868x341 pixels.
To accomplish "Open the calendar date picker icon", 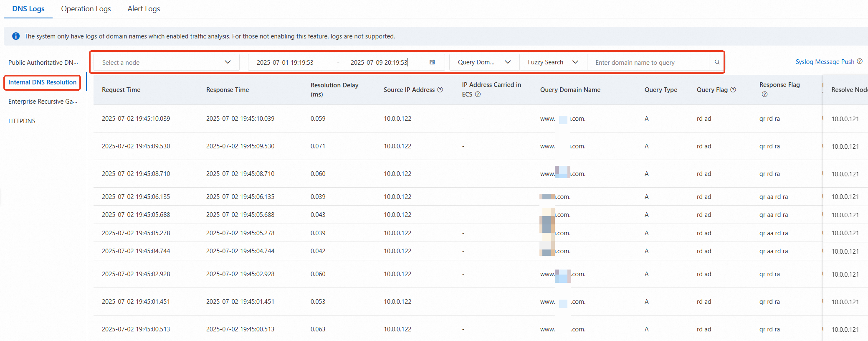I will click(432, 62).
